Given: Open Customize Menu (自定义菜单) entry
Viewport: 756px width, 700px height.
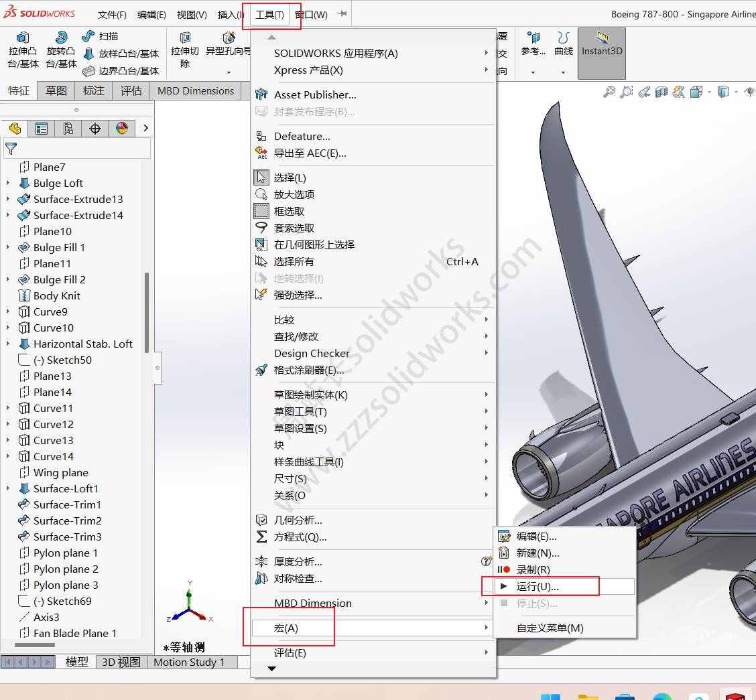Looking at the screenshot, I should 564,628.
